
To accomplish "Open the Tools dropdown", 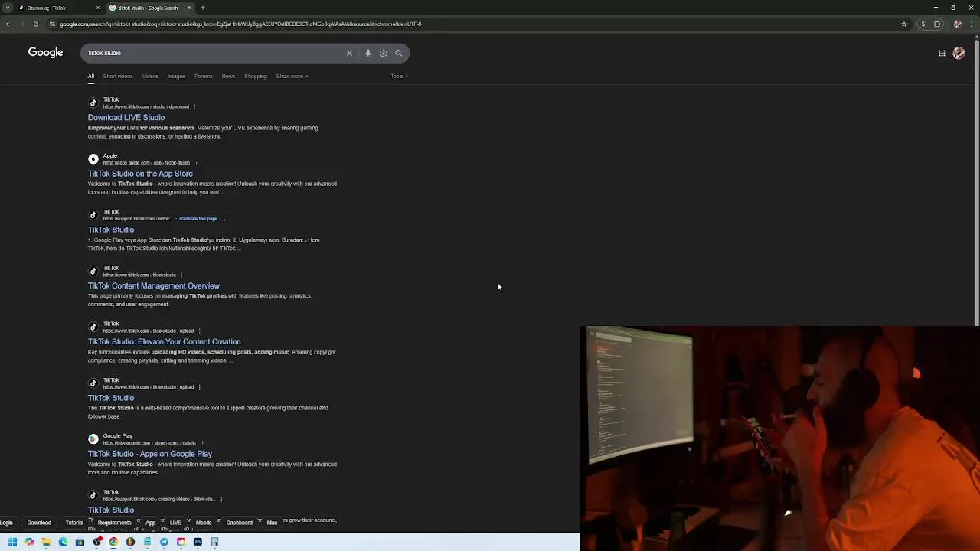I will click(x=399, y=76).
